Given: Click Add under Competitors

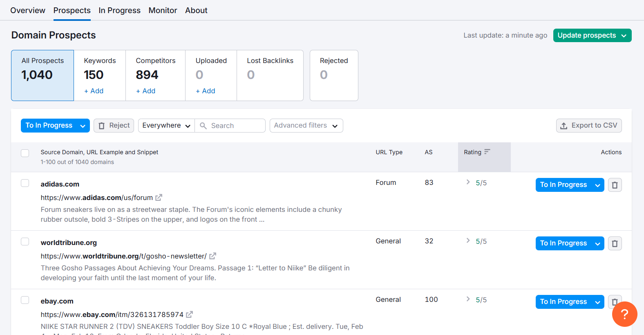Looking at the screenshot, I should pyautogui.click(x=145, y=91).
